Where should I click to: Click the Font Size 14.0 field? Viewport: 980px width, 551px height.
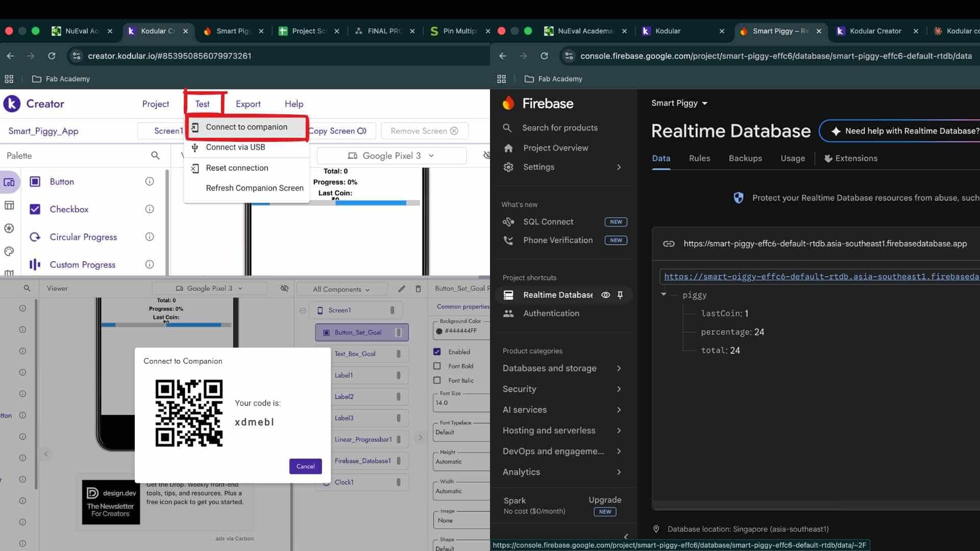click(461, 403)
